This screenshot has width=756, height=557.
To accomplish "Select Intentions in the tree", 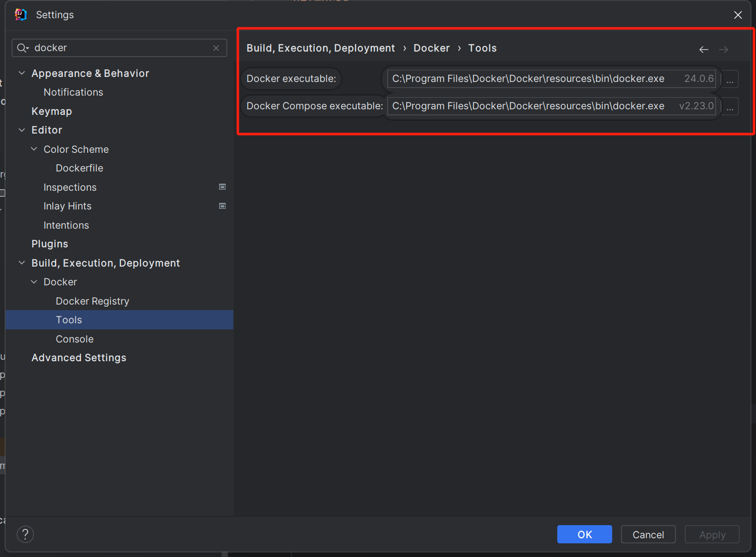I will pos(66,225).
